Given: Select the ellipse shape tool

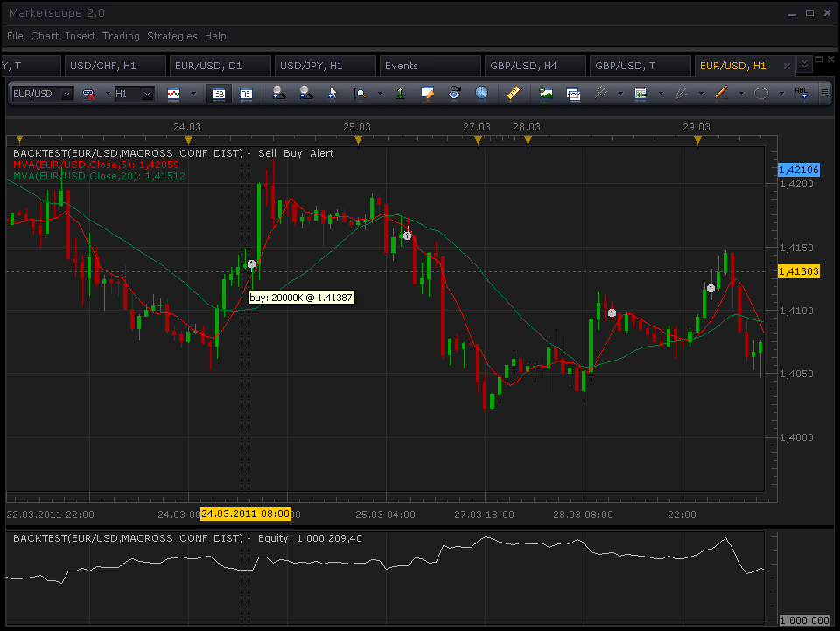Looking at the screenshot, I should tap(761, 94).
